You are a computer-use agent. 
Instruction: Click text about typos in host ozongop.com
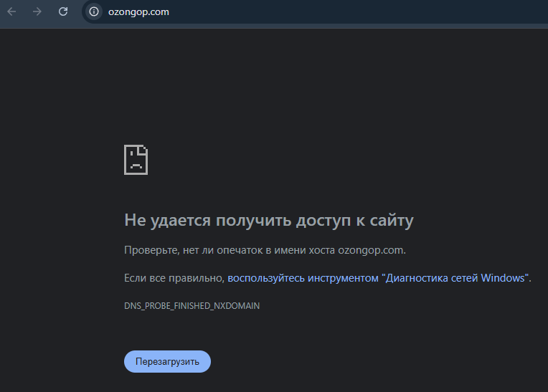pyautogui.click(x=265, y=250)
